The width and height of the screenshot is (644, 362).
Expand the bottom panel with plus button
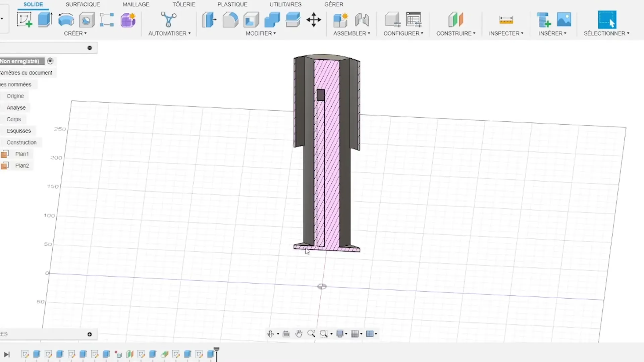point(90,334)
